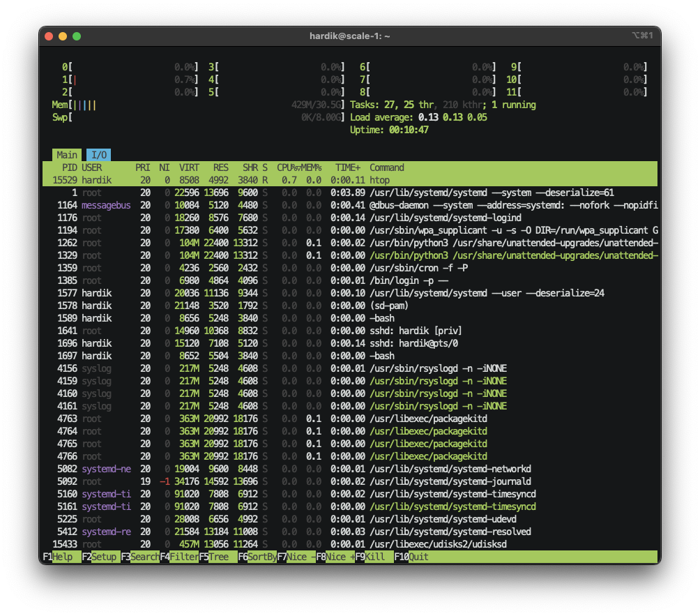Sort by the RES column header
700x616 pixels.
pos(220,167)
